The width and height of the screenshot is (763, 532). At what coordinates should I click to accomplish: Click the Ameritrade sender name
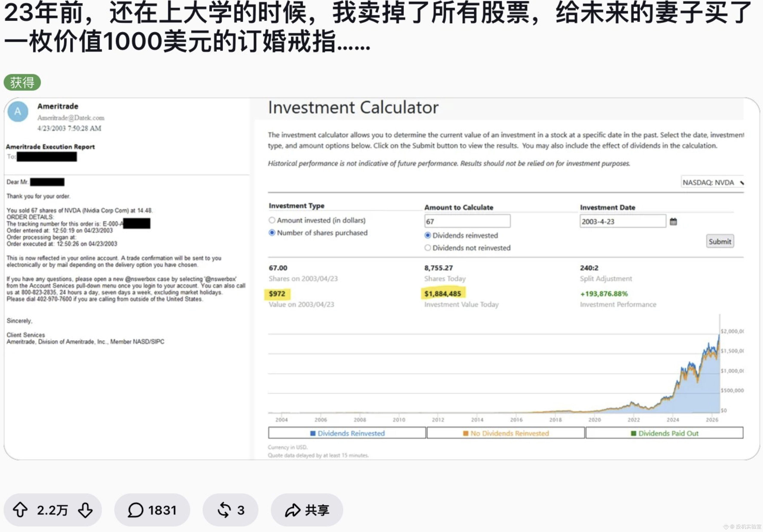point(58,106)
